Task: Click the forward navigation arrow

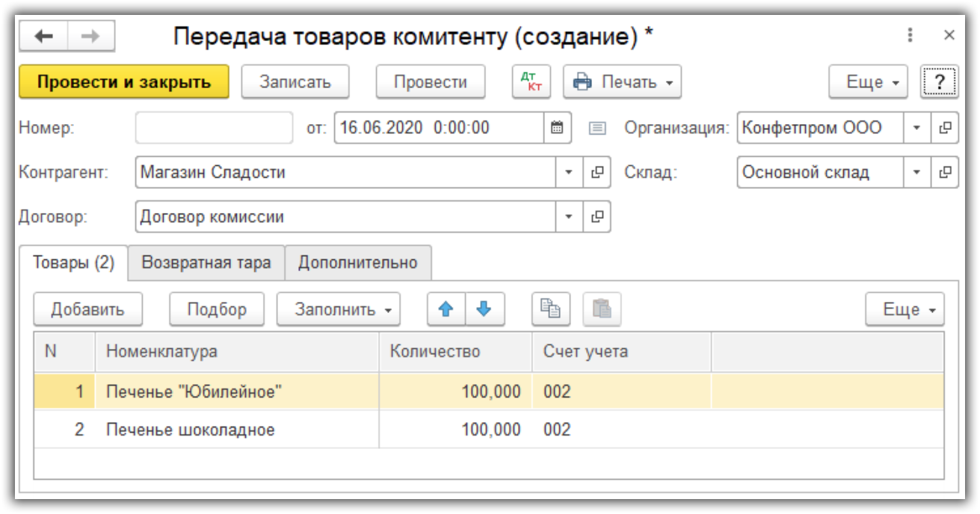Action: point(90,37)
